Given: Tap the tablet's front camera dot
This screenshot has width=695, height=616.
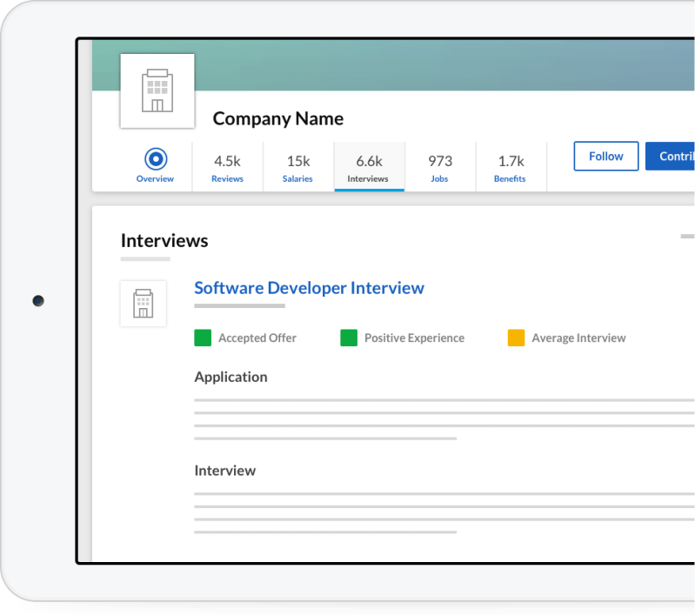Looking at the screenshot, I should point(38,301).
